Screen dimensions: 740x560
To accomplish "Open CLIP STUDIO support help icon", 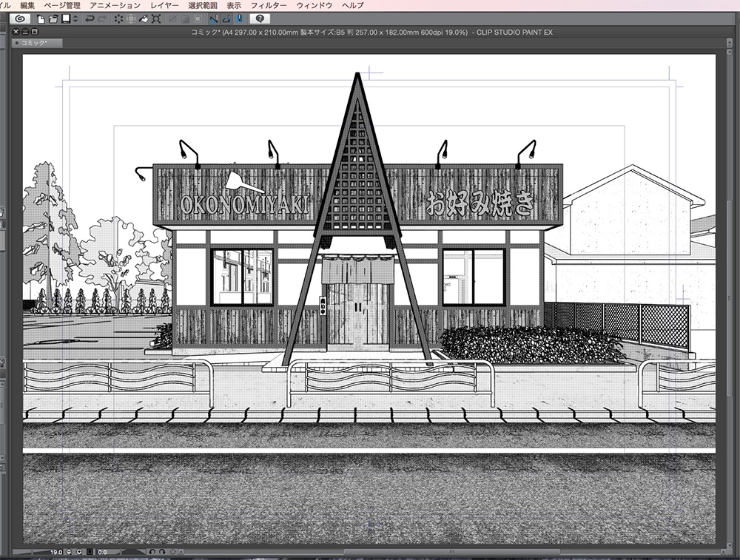I will (260, 19).
